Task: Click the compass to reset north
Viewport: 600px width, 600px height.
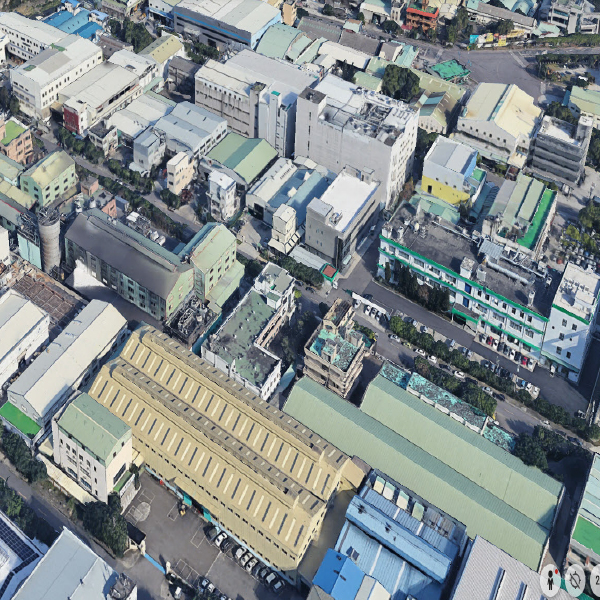Action: (574, 579)
